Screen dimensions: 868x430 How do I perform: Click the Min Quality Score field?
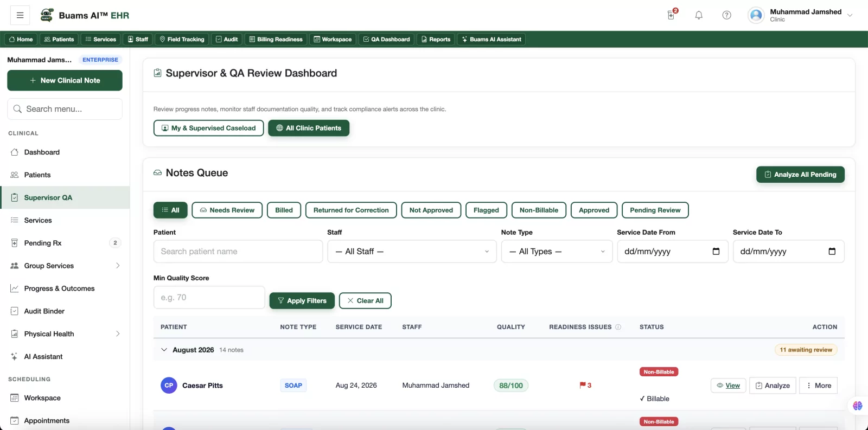pos(209,298)
